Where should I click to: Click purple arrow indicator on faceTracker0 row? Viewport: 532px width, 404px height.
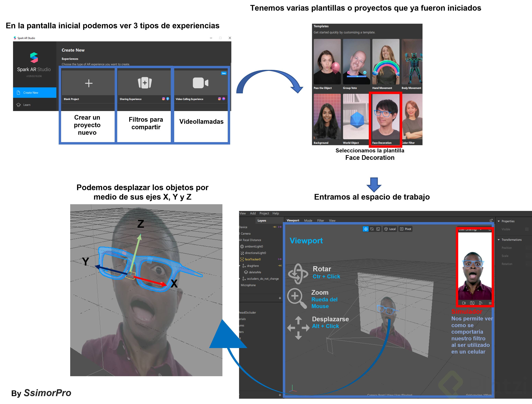click(x=280, y=259)
